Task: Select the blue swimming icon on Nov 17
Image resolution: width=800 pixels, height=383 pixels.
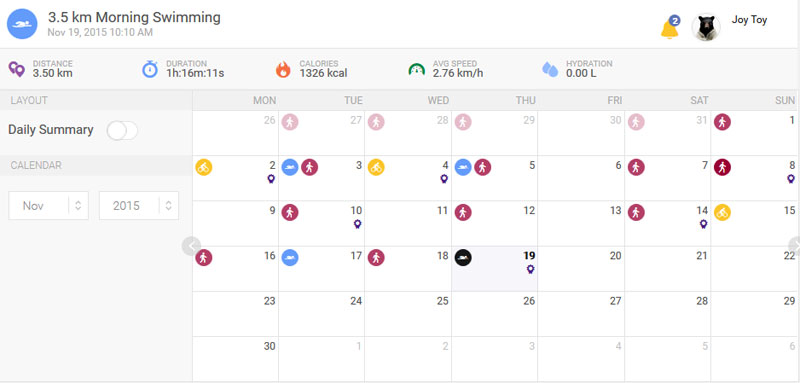Action: (x=290, y=258)
